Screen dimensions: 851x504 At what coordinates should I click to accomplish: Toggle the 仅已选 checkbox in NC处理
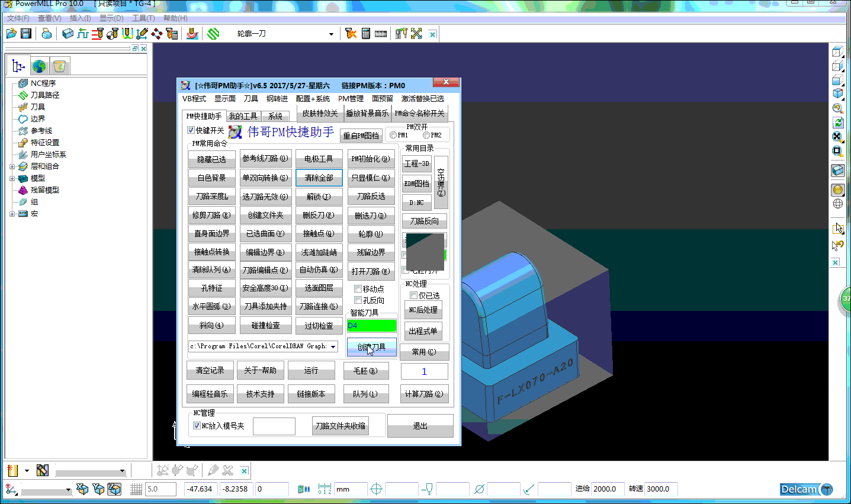[413, 295]
